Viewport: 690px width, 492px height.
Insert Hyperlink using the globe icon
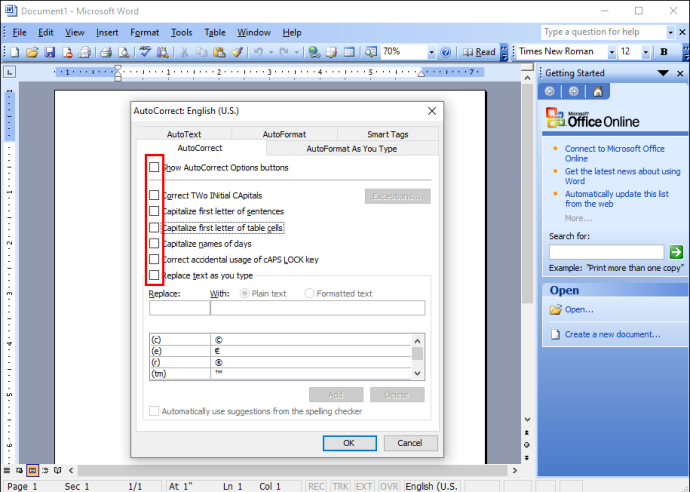coord(314,52)
